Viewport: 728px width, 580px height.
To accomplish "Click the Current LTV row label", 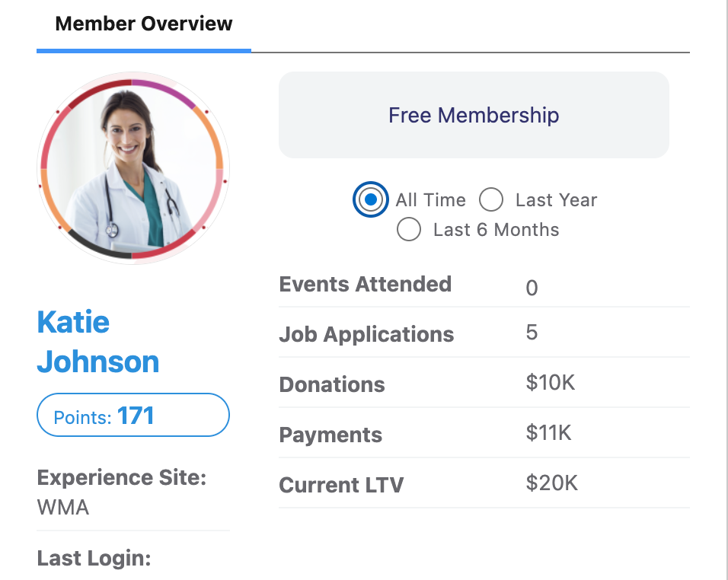I will (x=341, y=485).
